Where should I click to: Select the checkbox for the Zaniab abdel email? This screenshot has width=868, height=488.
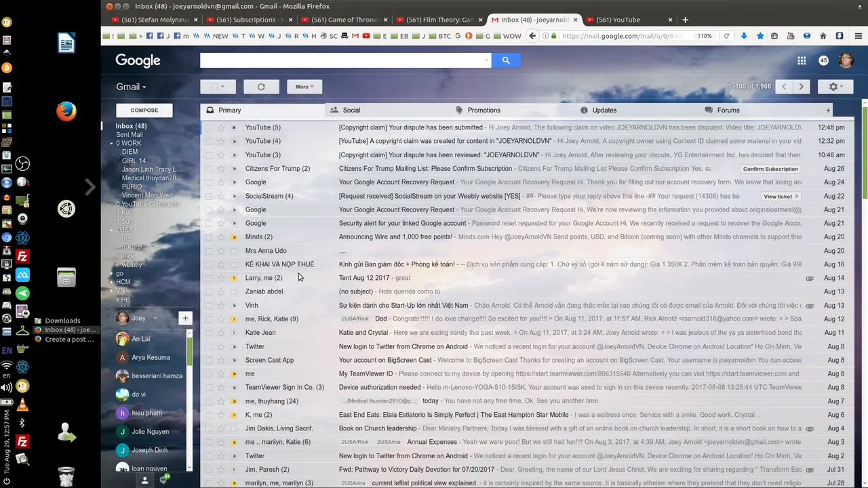point(209,291)
